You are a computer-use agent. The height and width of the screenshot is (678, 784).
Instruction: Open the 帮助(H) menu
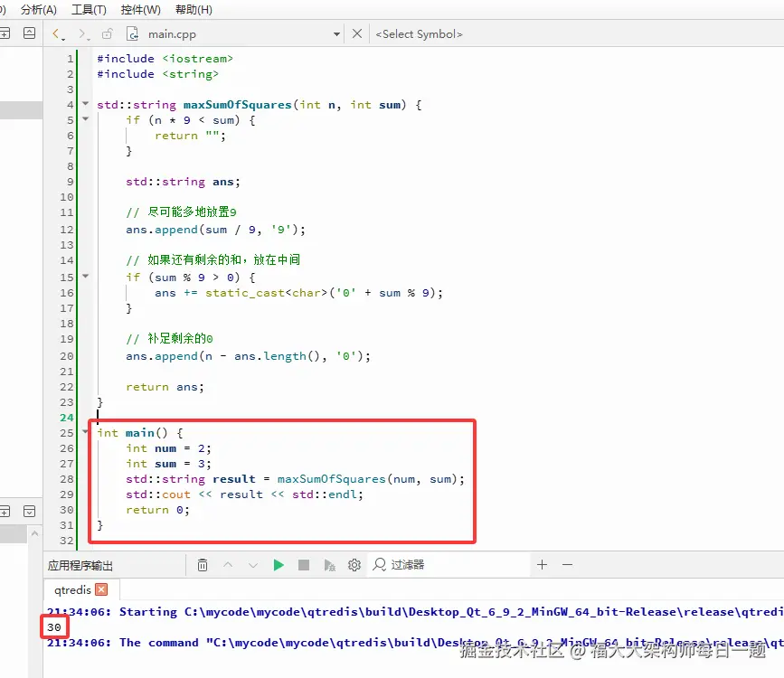(194, 10)
